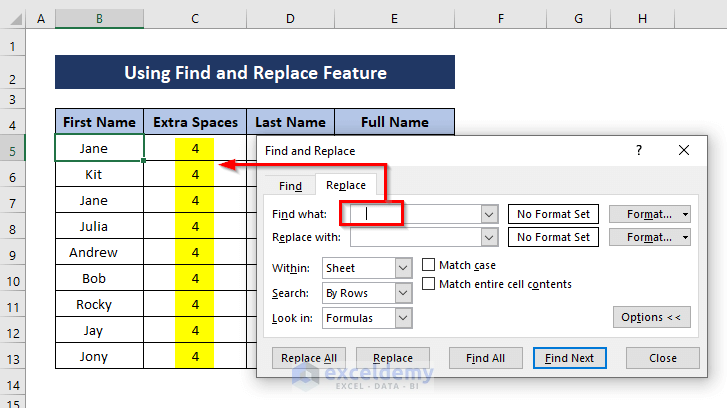727x408 pixels.
Task: Switch to the Find tab
Action: click(290, 186)
